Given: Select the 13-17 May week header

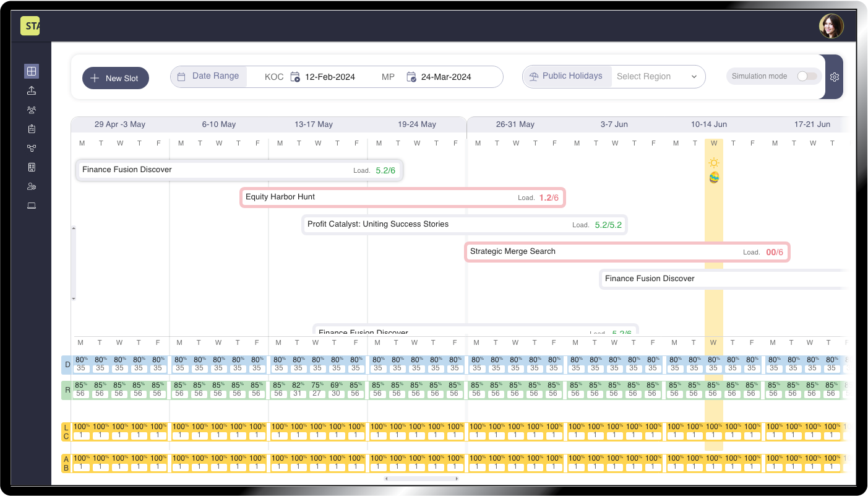Looking at the screenshot, I should [x=313, y=124].
